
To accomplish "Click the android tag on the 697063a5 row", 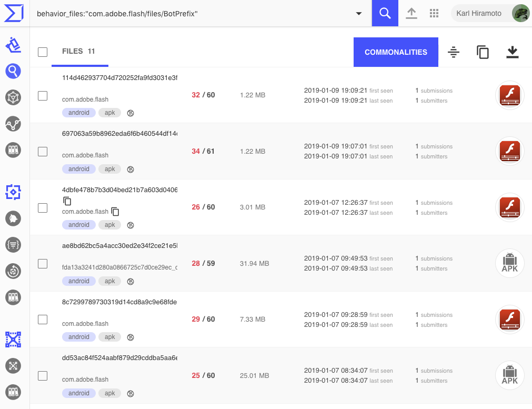I will 79,169.
